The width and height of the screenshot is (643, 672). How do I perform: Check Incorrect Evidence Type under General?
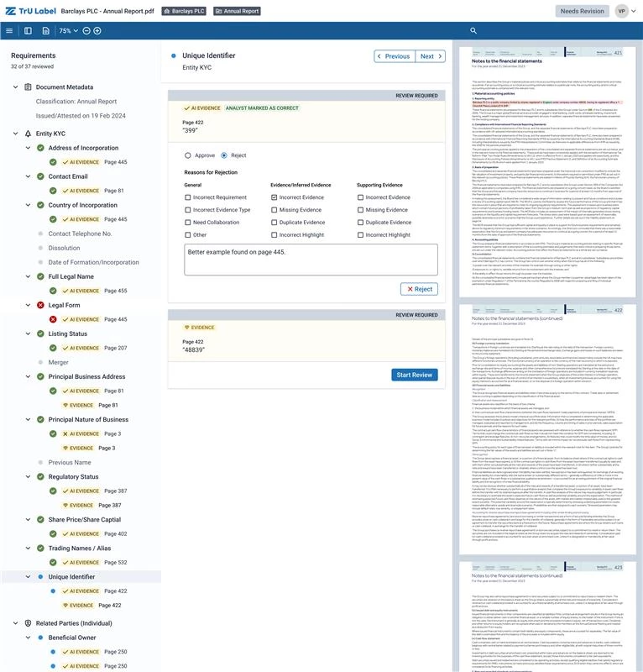[x=188, y=210]
